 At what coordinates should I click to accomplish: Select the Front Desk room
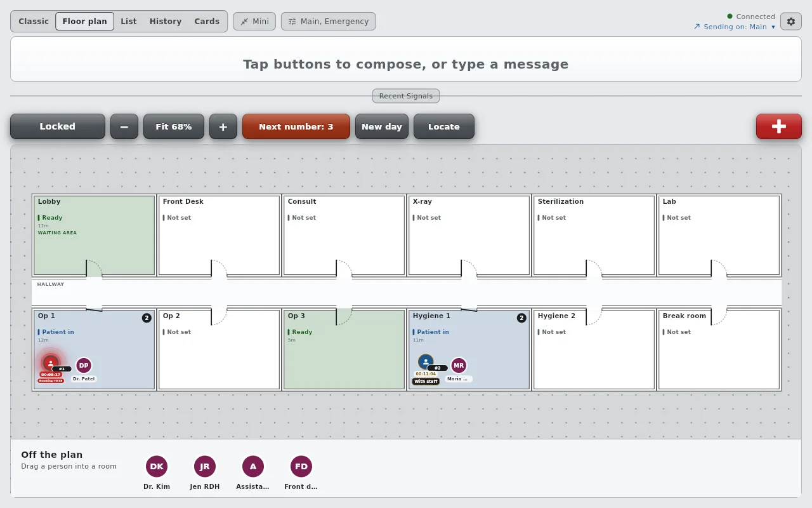coord(219,236)
